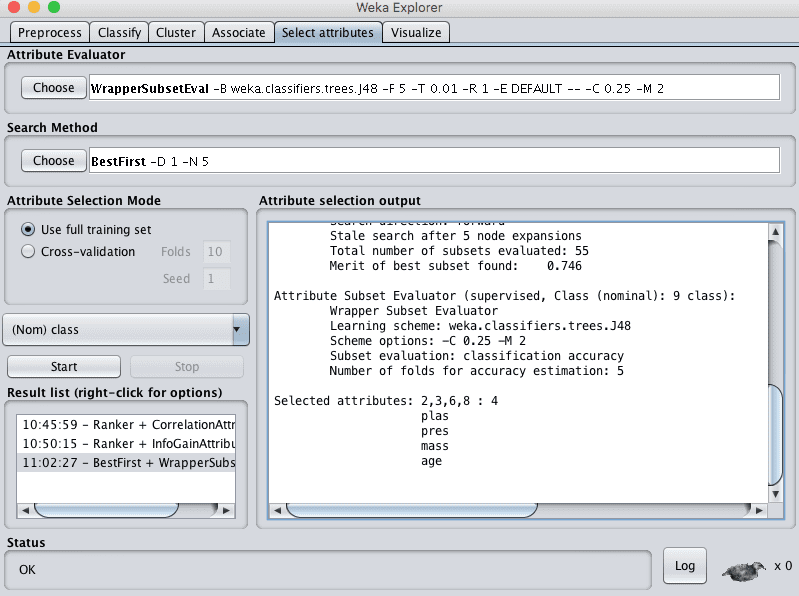Click the 'age' attribute in output

point(431,461)
